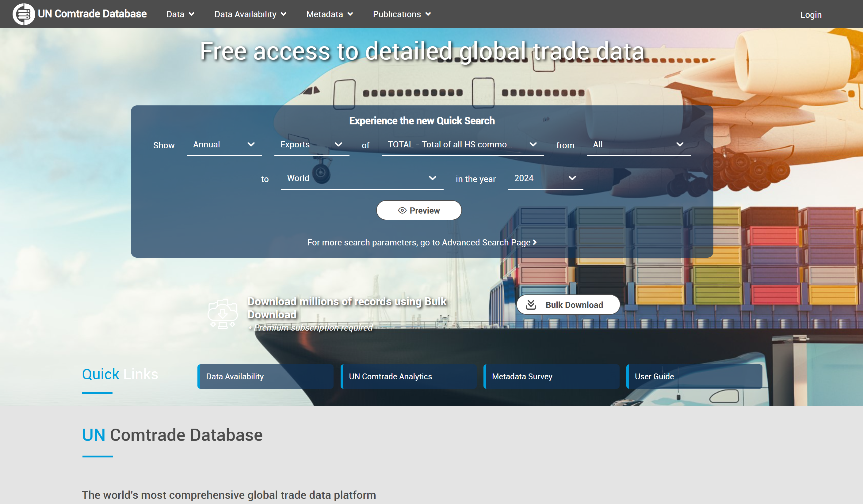
Task: Open the UN Comtrade Analytics quick link
Action: click(x=408, y=376)
